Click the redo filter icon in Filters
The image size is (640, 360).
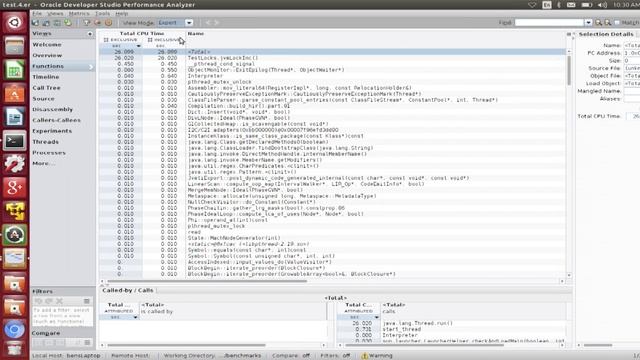click(x=49, y=301)
